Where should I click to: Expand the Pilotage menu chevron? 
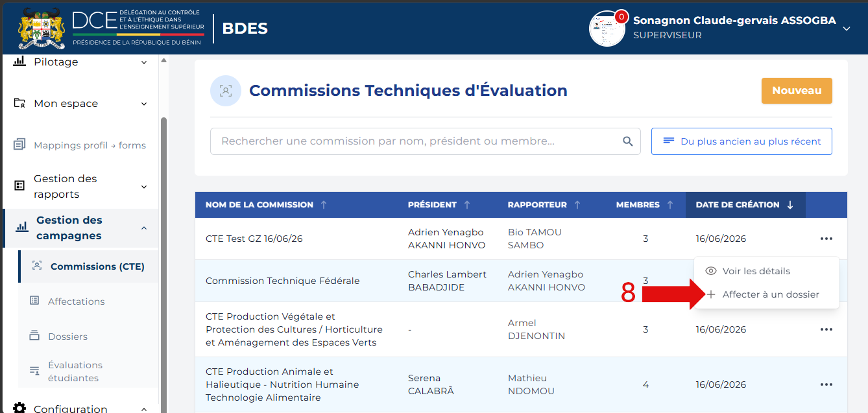click(x=144, y=62)
